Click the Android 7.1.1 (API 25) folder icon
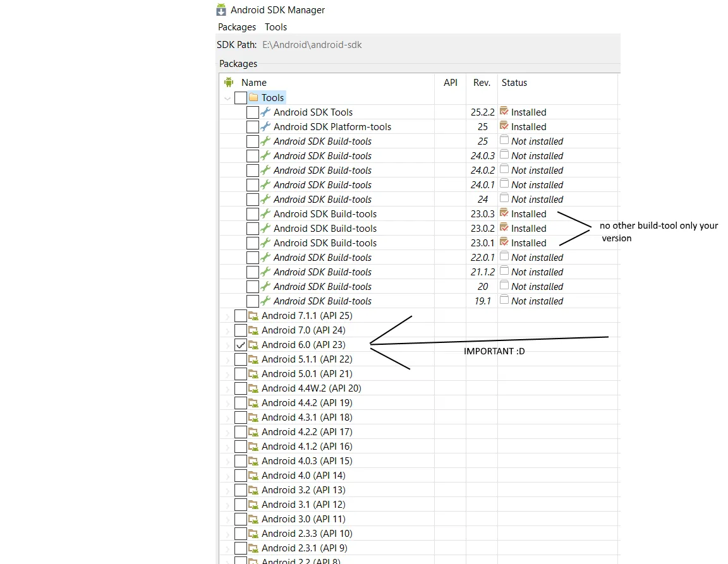This screenshot has height=564, width=728. [x=253, y=316]
